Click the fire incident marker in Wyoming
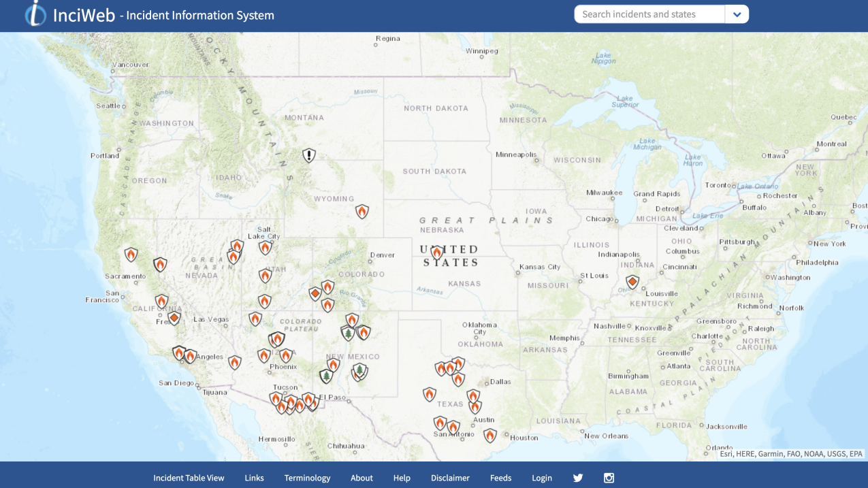 pyautogui.click(x=361, y=212)
